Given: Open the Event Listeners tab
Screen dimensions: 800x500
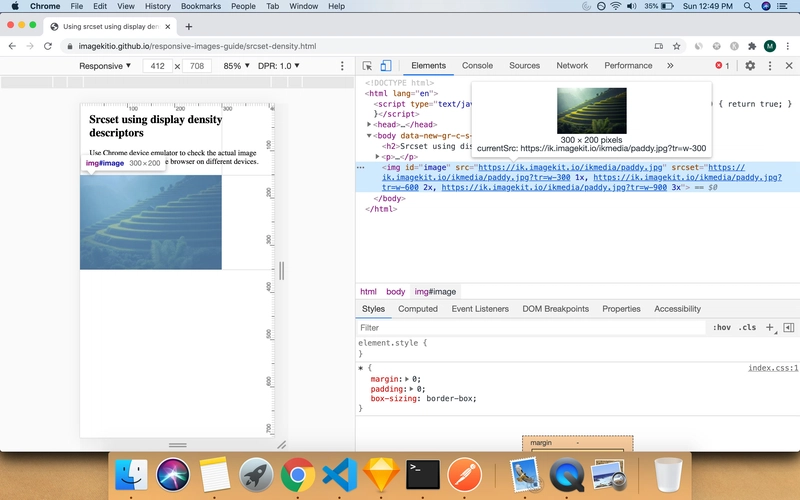Looking at the screenshot, I should pos(480,309).
